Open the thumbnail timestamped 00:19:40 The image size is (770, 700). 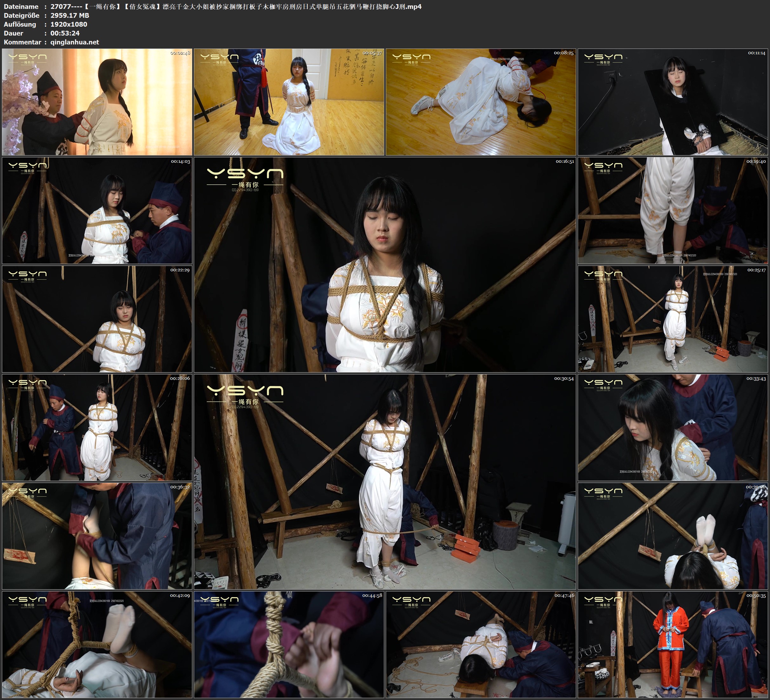point(673,210)
